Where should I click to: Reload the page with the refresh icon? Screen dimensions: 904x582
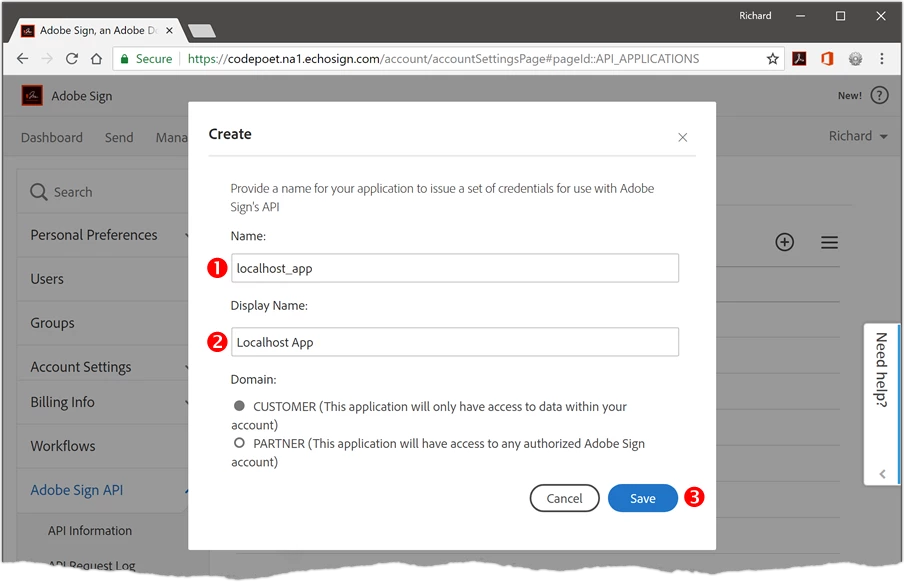pos(71,59)
